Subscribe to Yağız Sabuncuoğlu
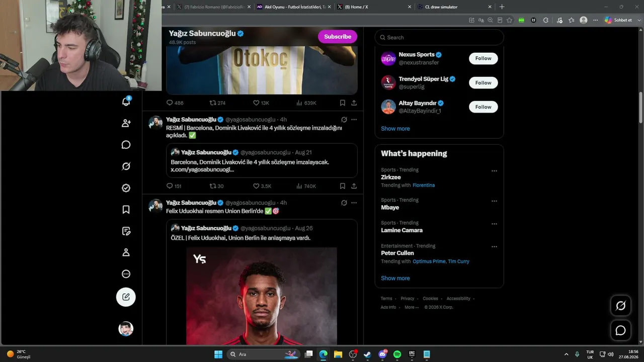 click(x=338, y=37)
